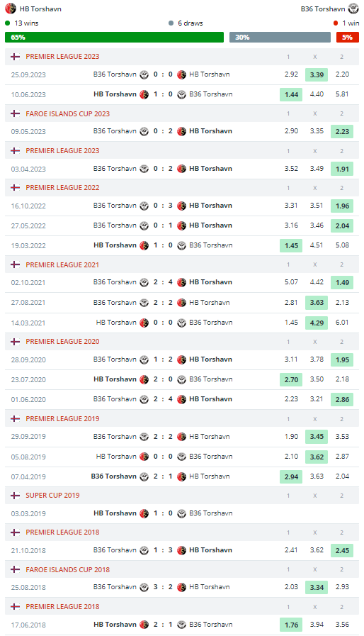364x636 pixels.
Task: Click the grey 30% draws bar
Action: (280, 38)
